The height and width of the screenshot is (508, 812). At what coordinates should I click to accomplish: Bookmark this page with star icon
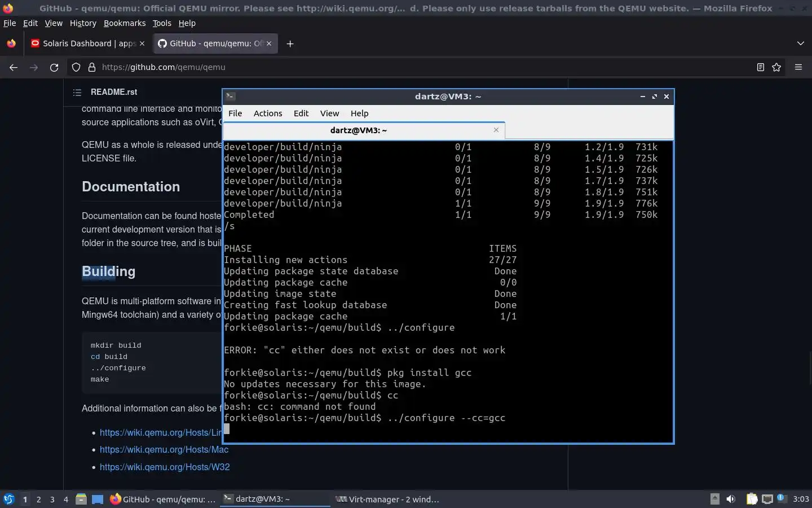tap(776, 67)
